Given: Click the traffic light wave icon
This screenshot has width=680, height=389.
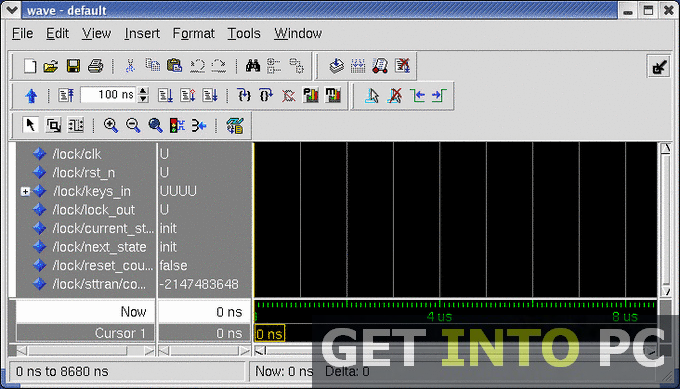Looking at the screenshot, I should coord(177,125).
